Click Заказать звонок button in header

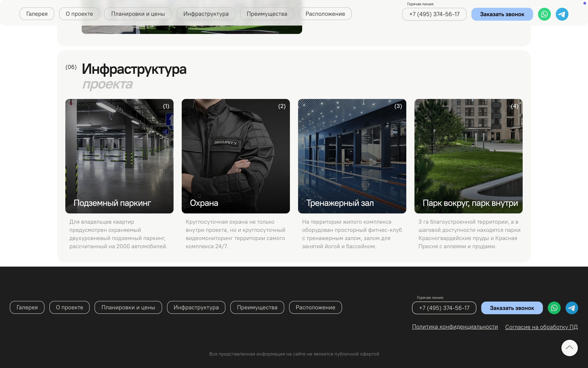coord(502,14)
